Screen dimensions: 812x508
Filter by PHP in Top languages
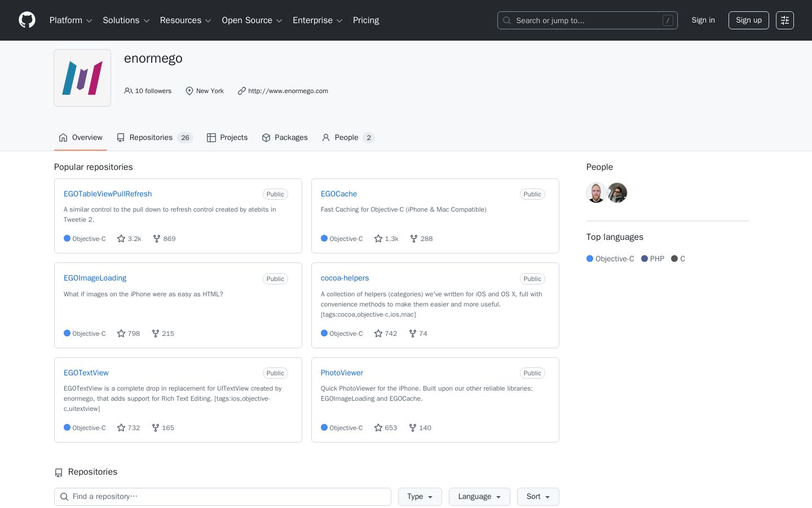click(x=652, y=259)
